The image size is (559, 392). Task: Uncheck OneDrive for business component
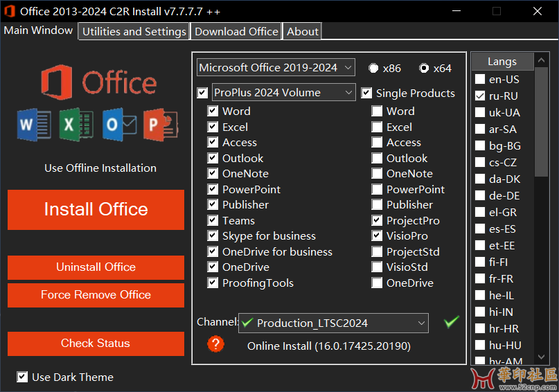(x=213, y=251)
